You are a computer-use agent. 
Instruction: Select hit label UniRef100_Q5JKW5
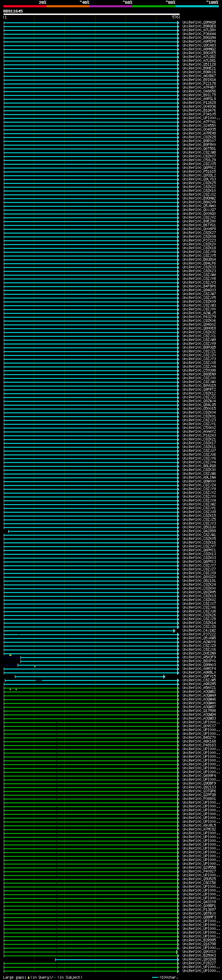(x=199, y=638)
